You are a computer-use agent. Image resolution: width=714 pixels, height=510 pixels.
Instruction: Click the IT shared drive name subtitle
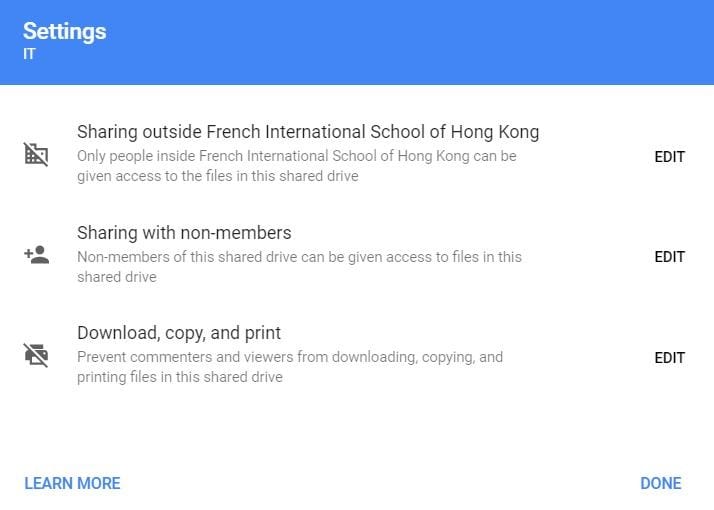[30, 55]
